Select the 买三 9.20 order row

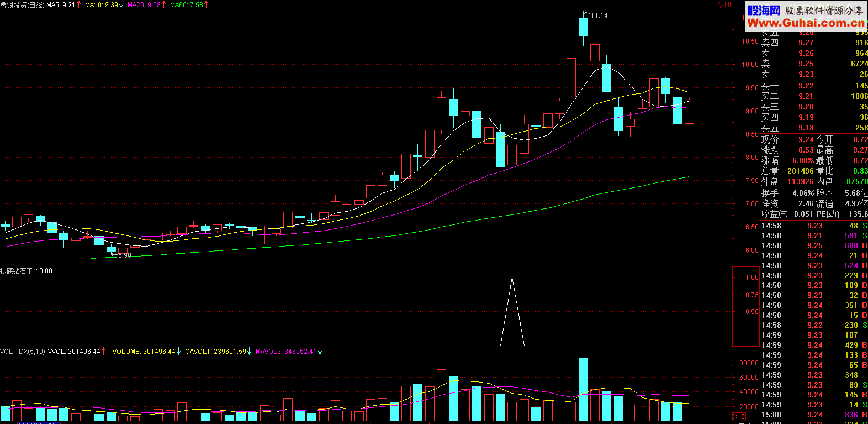coord(814,107)
